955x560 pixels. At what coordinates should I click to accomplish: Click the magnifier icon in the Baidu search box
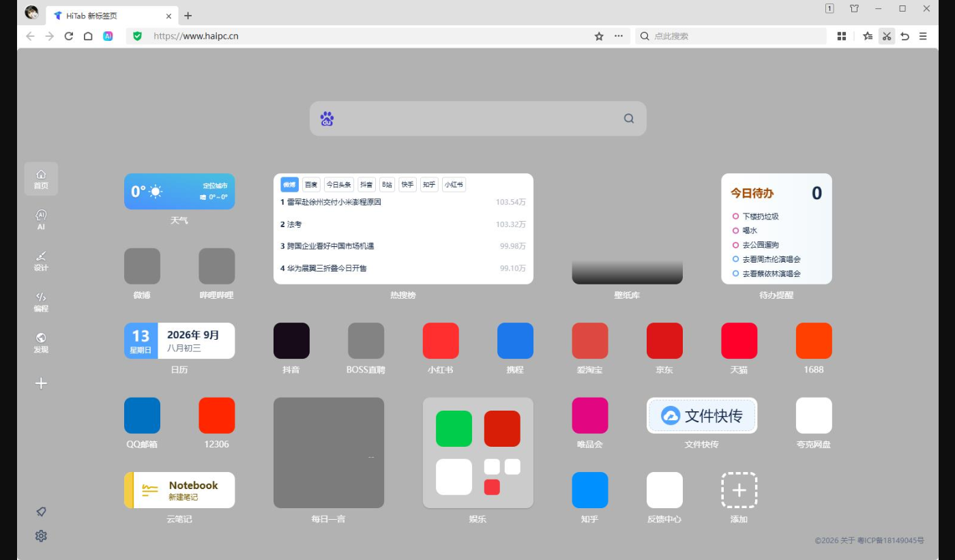[629, 119]
